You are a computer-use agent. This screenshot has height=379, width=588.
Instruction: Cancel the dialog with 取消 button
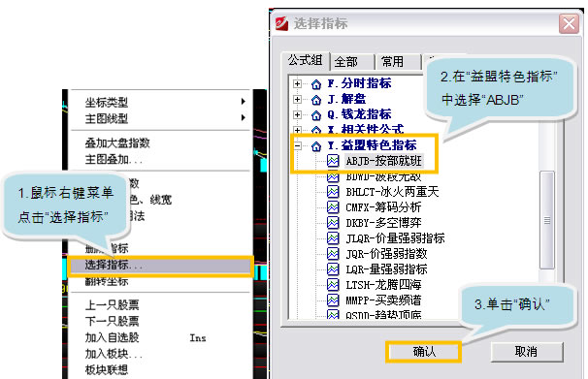click(x=527, y=352)
